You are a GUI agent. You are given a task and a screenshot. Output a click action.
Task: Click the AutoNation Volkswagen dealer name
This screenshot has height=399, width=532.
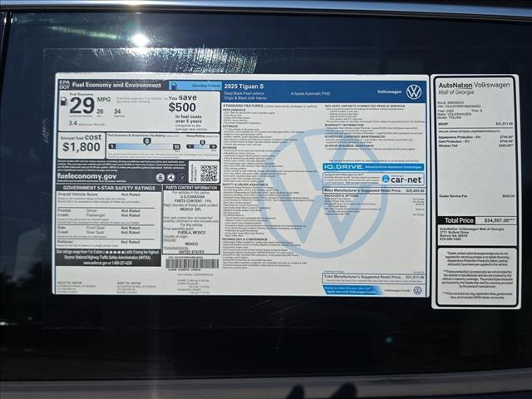pos(475,87)
